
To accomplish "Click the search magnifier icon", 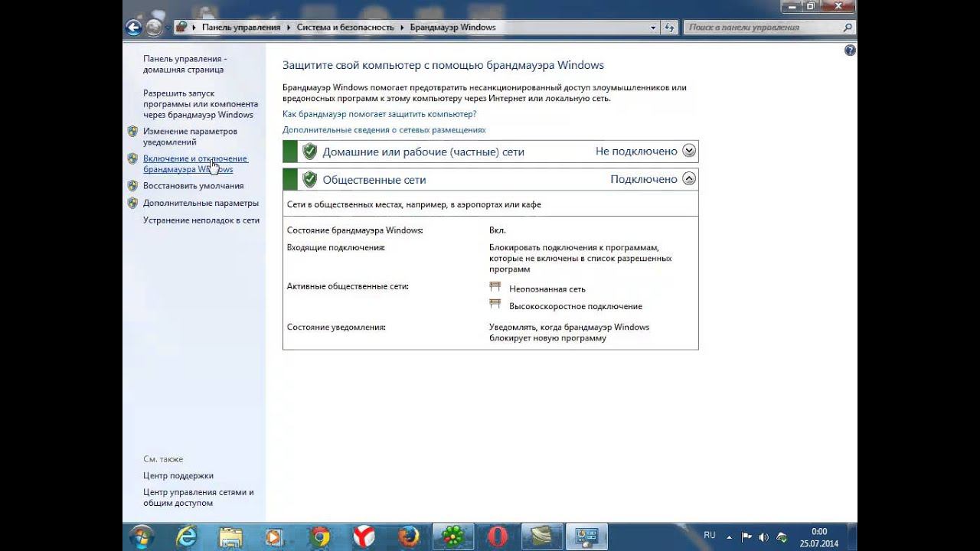I will (847, 28).
